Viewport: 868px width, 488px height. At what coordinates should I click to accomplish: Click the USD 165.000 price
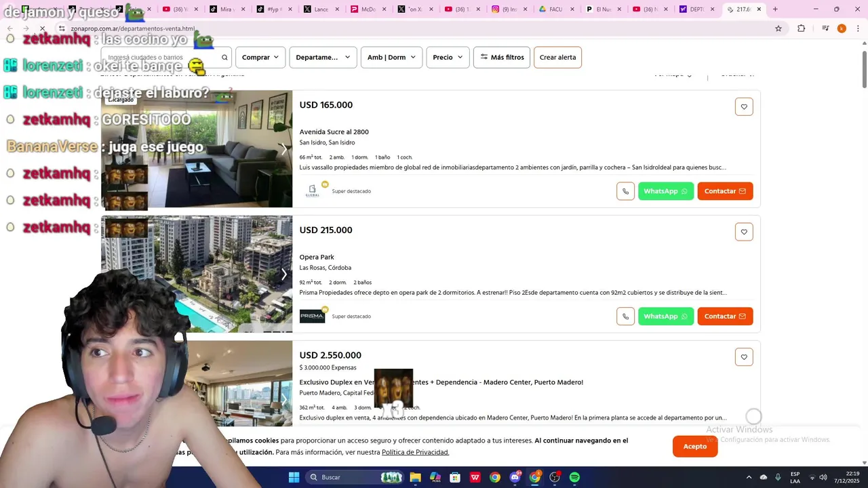point(326,105)
